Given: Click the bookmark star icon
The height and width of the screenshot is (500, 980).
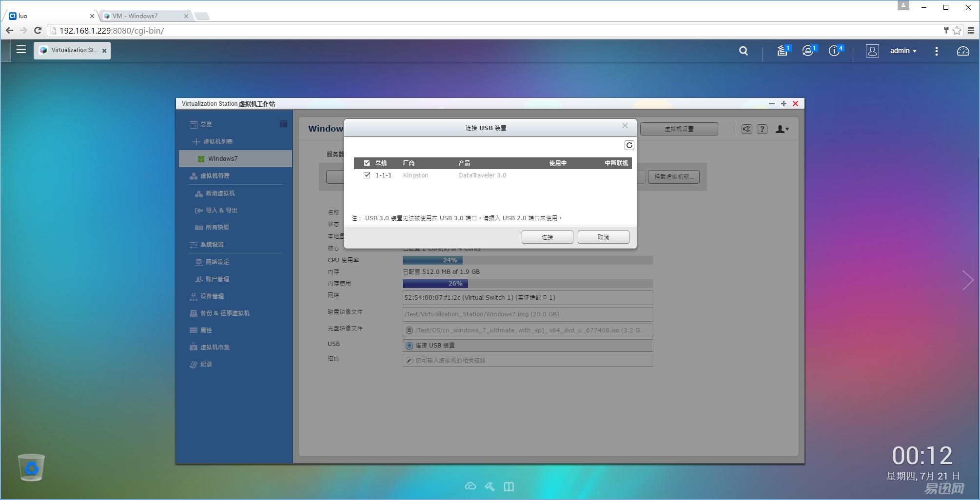Looking at the screenshot, I should 957,31.
